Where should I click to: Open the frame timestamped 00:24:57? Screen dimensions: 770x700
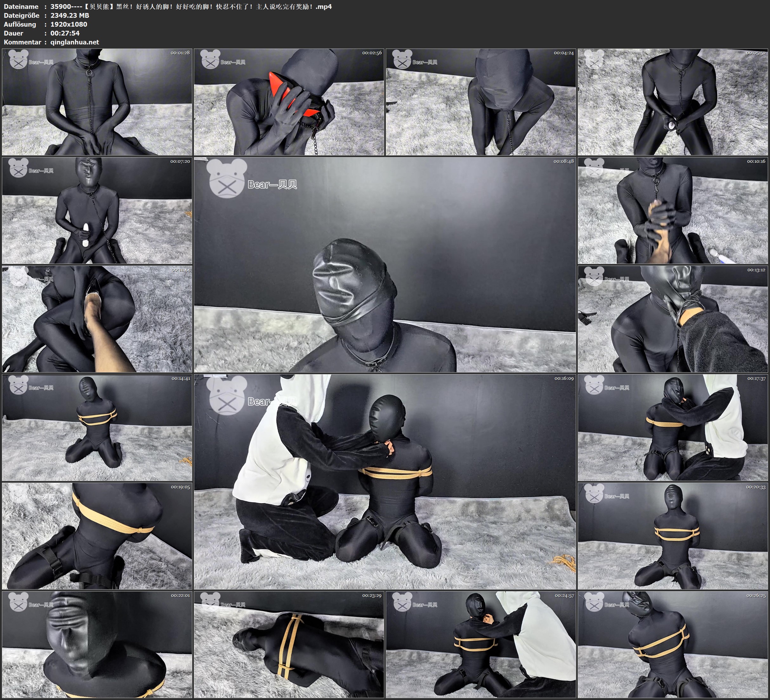pyautogui.click(x=480, y=644)
